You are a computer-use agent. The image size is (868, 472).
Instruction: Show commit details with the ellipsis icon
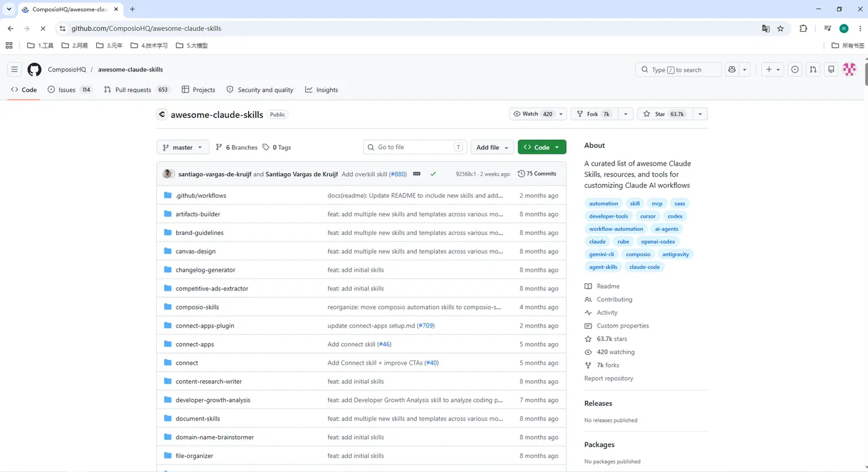pyautogui.click(x=417, y=174)
